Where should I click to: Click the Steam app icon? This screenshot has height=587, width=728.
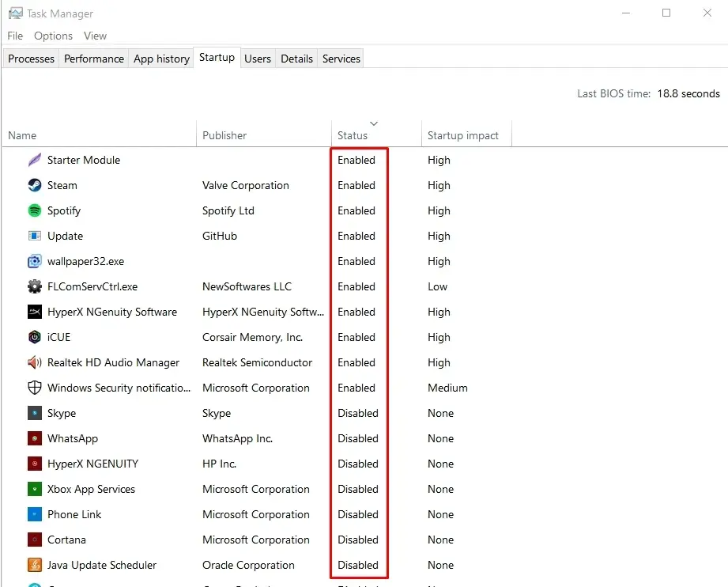pos(34,185)
